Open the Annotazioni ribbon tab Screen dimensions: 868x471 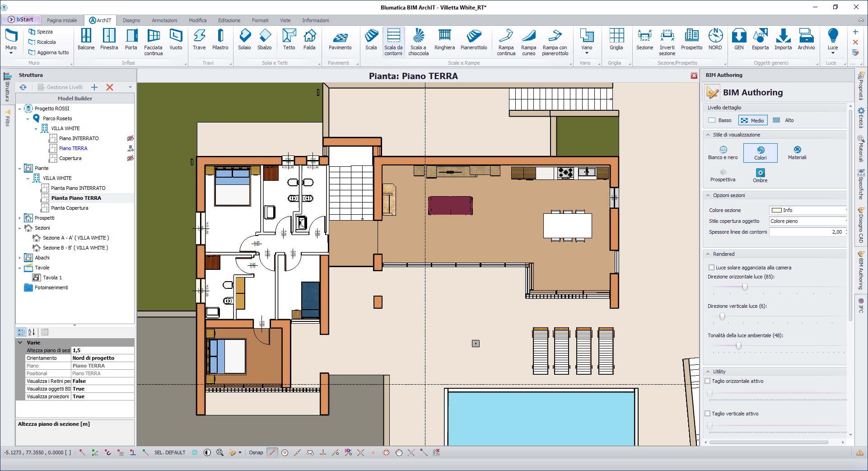click(164, 20)
